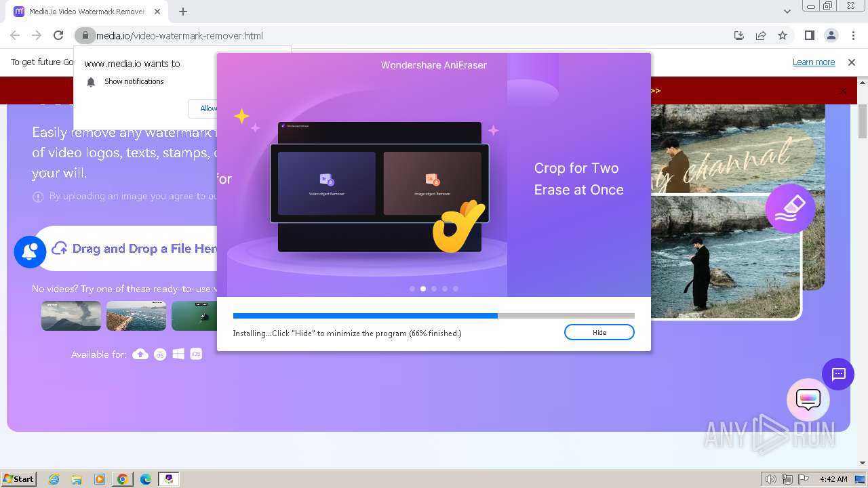Image resolution: width=868 pixels, height=488 pixels.
Task: Click the blue notification bell icon
Action: [x=30, y=251]
